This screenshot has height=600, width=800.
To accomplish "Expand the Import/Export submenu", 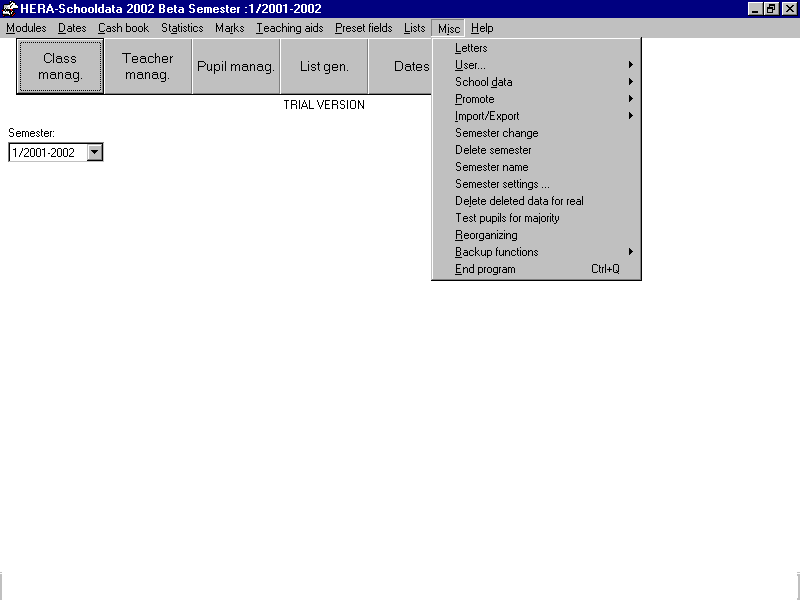I will [536, 116].
